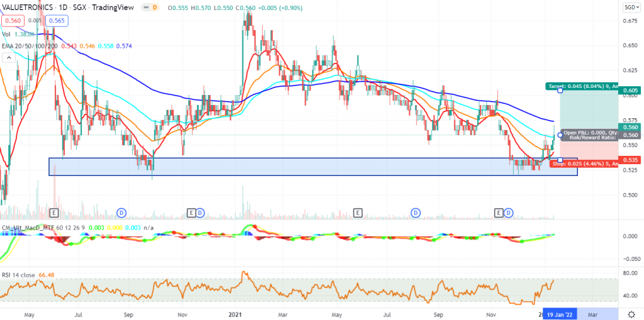The width and height of the screenshot is (644, 320).
Task: Click the green 0.605 target price tag
Action: (x=629, y=90)
